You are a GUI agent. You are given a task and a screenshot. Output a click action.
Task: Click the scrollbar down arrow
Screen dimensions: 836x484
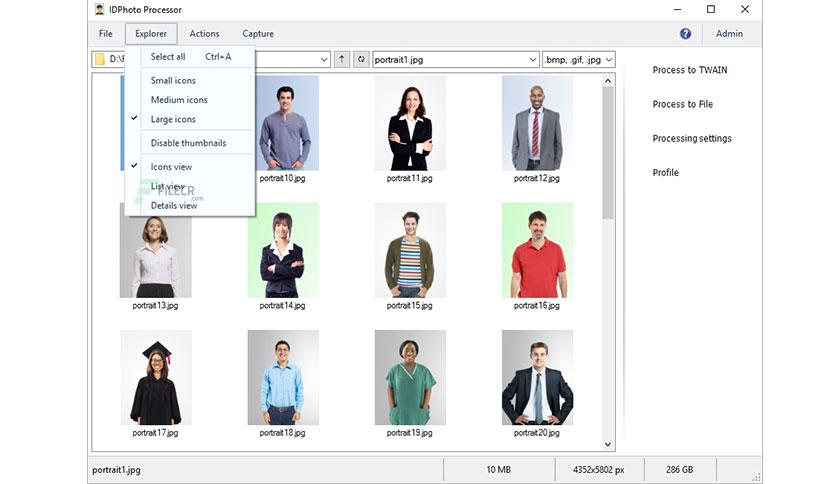[608, 444]
